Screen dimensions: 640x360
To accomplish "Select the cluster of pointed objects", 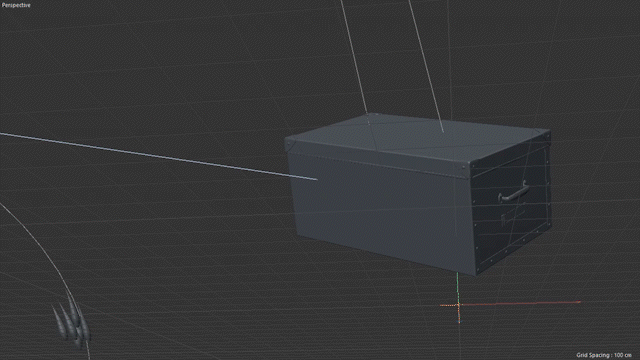I will [71, 323].
